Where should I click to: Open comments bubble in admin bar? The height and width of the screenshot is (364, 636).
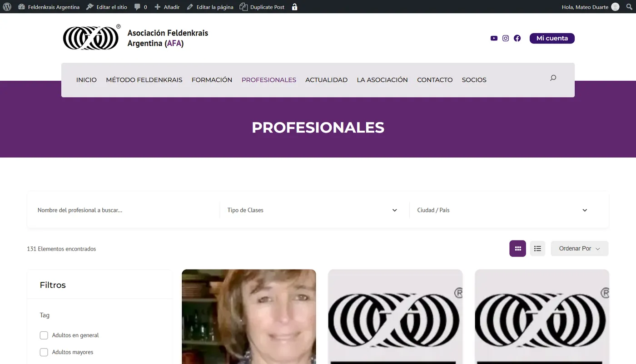tap(140, 7)
